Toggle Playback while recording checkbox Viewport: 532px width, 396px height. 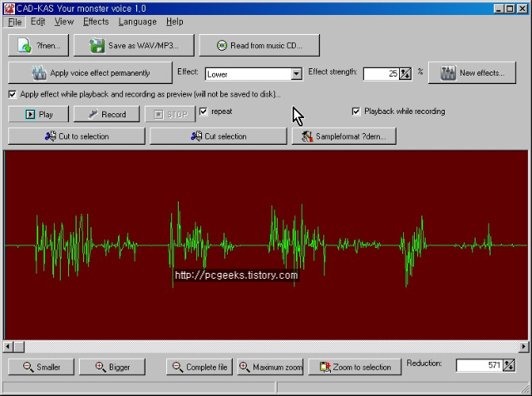[x=356, y=111]
